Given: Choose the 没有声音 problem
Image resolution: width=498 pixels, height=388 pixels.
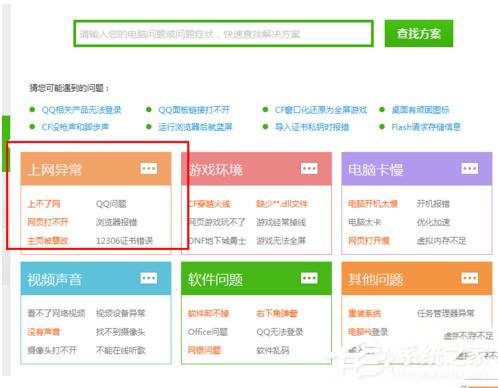Looking at the screenshot, I should (x=44, y=332).
